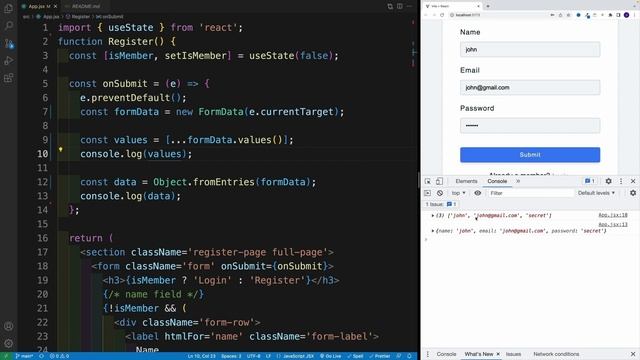Viewport: 640px width, 360px height.
Task: Click the split editor icon
Action: (x=400, y=6)
